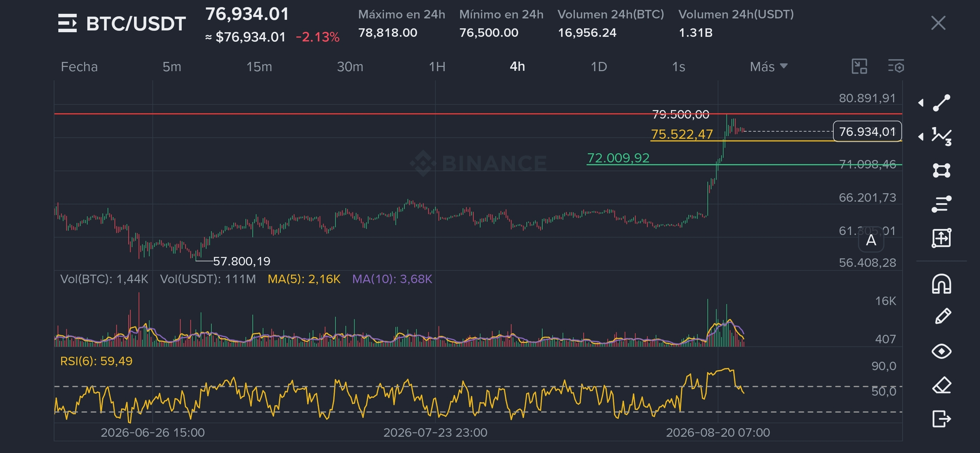Switch to 1s interval

click(x=679, y=67)
